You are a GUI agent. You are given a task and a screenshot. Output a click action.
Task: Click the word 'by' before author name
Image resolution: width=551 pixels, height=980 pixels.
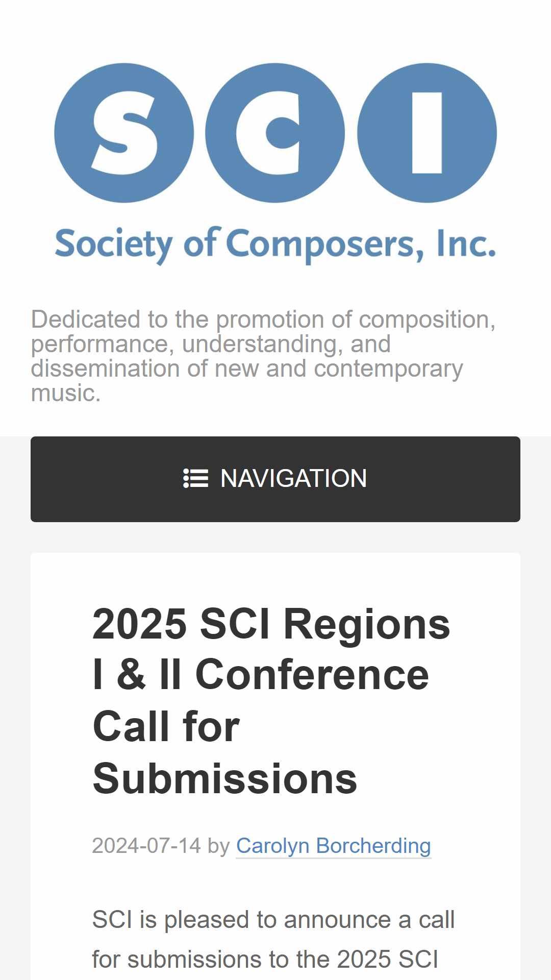pyautogui.click(x=219, y=846)
